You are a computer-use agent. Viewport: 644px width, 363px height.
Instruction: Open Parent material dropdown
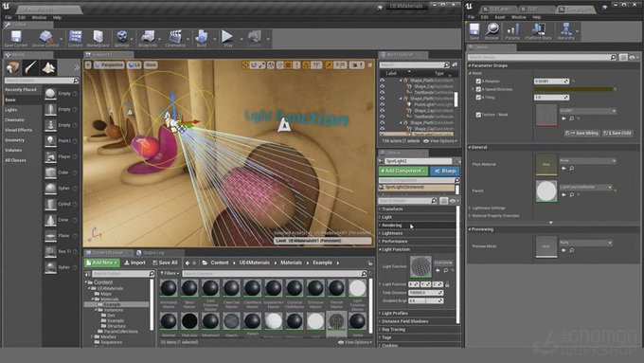click(x=586, y=188)
